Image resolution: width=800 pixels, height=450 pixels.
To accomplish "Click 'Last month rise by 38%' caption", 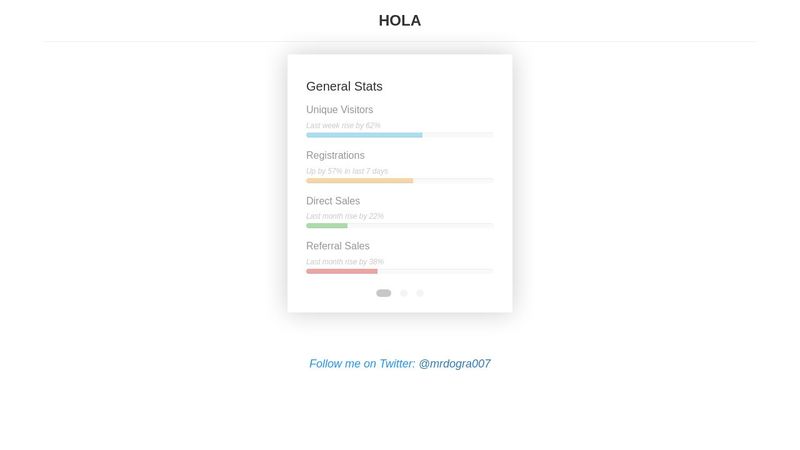I will (x=345, y=262).
